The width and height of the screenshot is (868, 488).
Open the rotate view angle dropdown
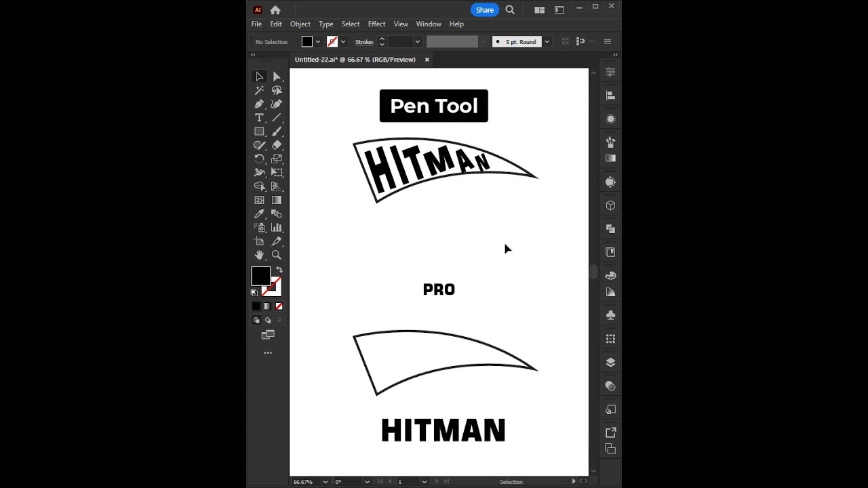point(367,482)
